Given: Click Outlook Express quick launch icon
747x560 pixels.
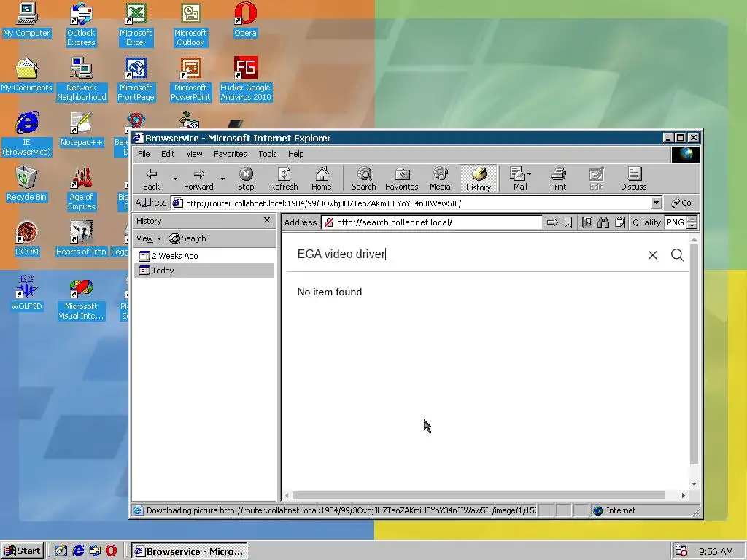Looking at the screenshot, I should [x=94, y=551].
